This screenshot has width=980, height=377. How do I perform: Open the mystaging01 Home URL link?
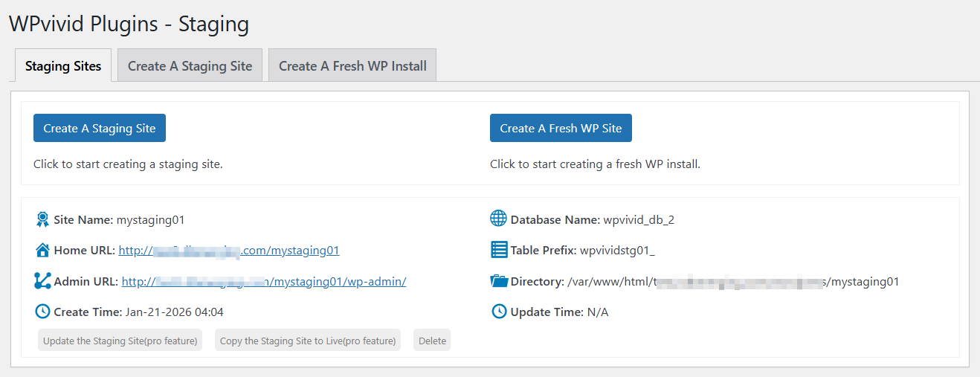229,251
